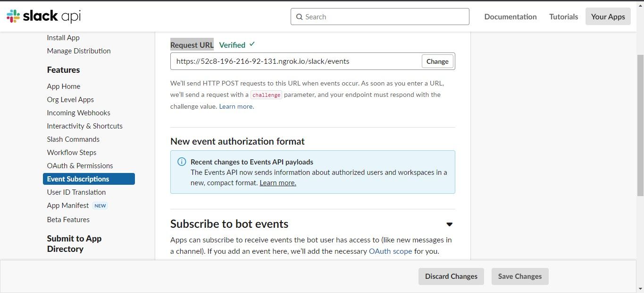644x293 pixels.
Task: Click the OAuth scope link
Action: click(390, 251)
